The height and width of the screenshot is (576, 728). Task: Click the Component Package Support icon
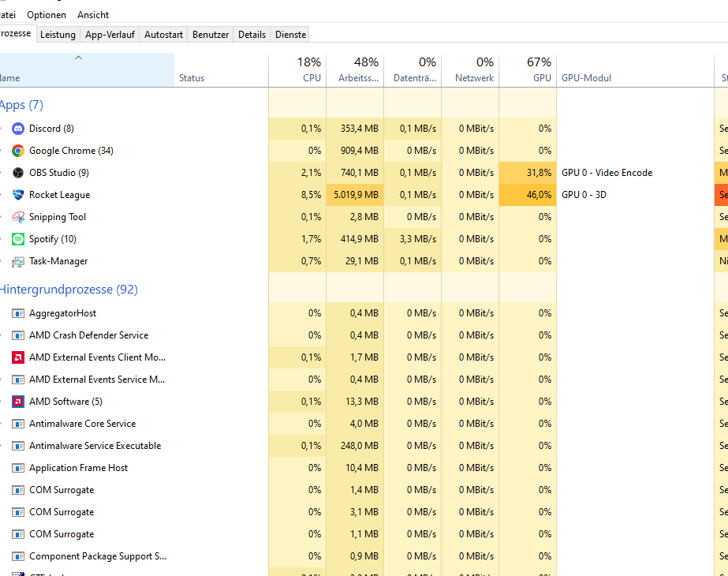pyautogui.click(x=18, y=556)
